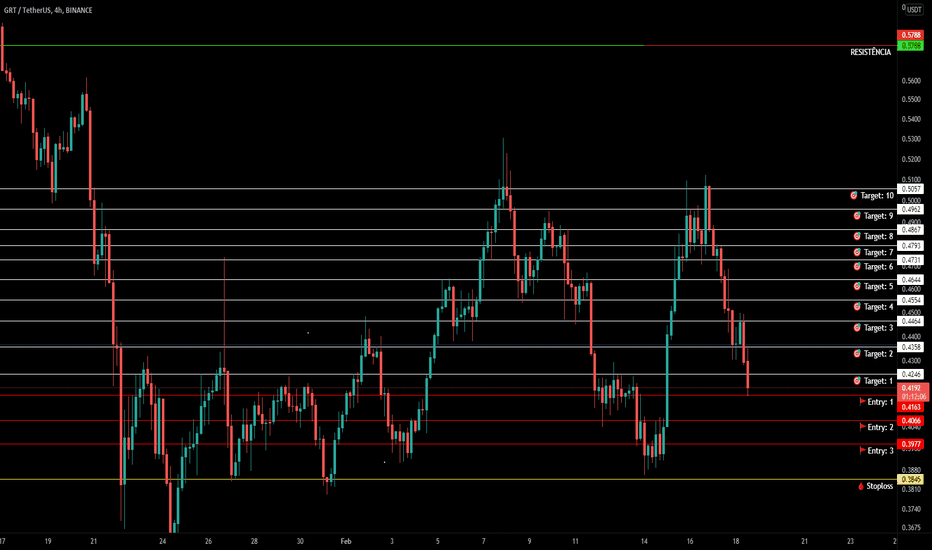Select the 'Entry: 3' label
Viewport: 932px width, 550px height.
[x=880, y=451]
